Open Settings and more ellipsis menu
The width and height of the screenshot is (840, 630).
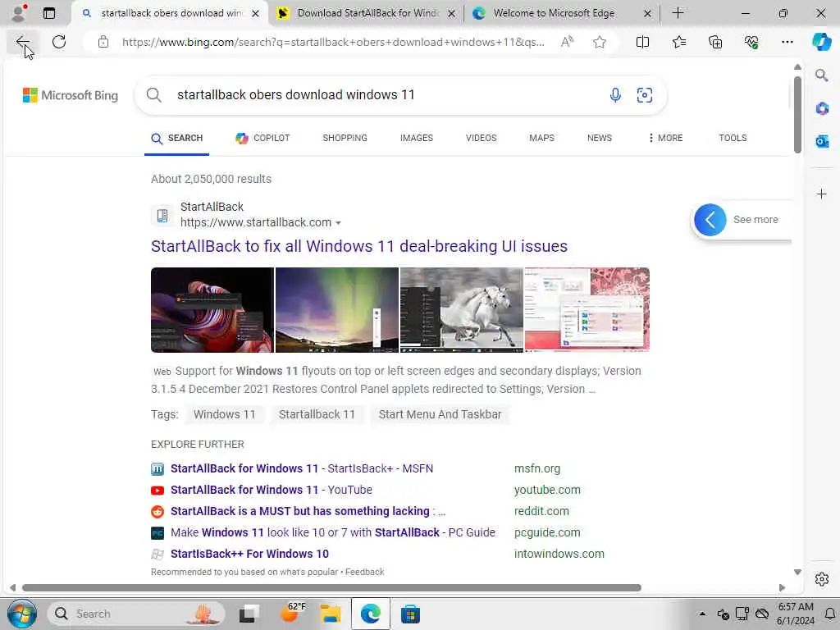point(787,42)
